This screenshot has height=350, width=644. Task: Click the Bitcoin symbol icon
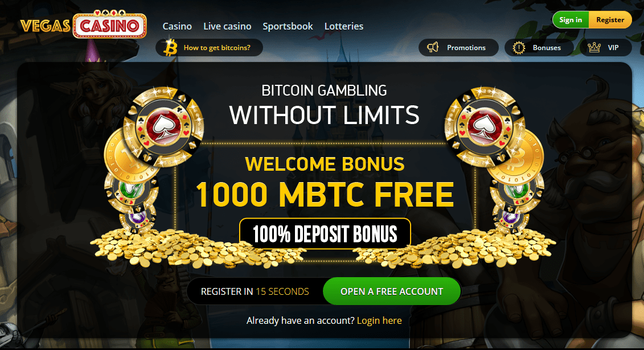pyautogui.click(x=170, y=48)
